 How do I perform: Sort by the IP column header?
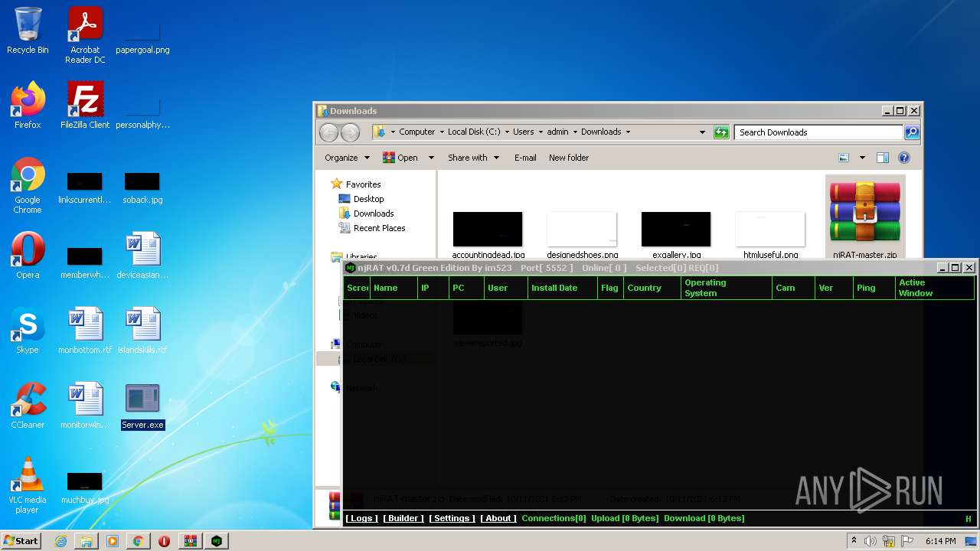(433, 288)
